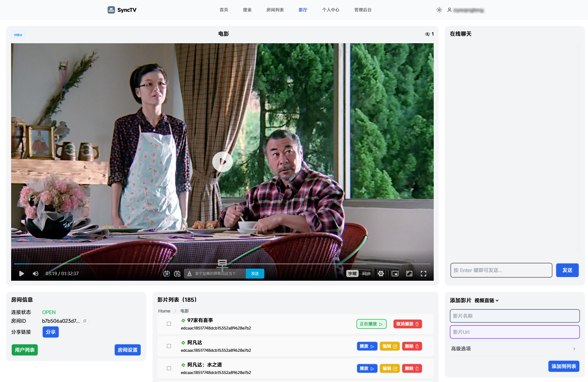The image size is (588, 382).
Task: Go to the 首页 nav item
Action: (x=224, y=10)
